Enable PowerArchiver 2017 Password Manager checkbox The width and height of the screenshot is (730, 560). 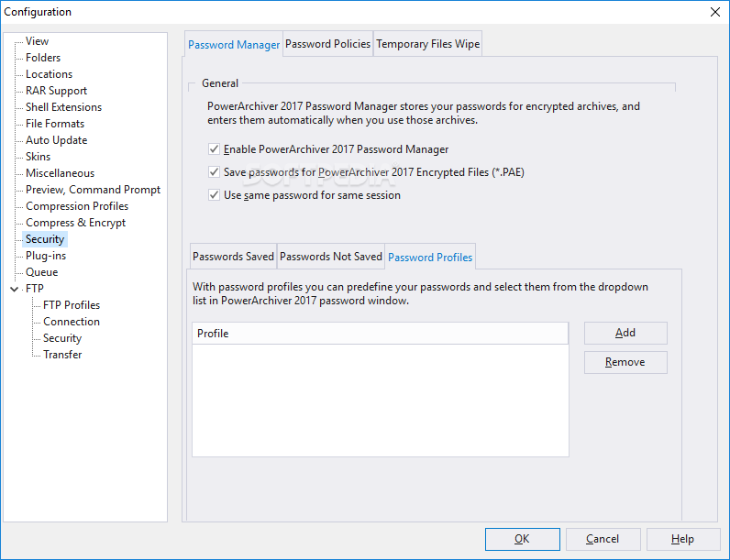215,149
